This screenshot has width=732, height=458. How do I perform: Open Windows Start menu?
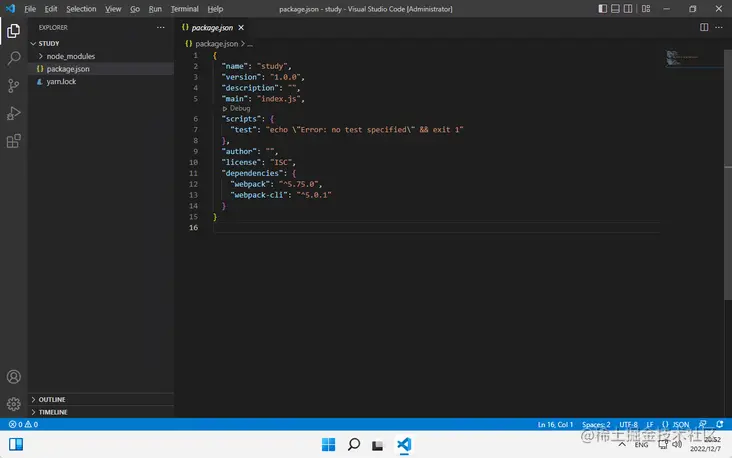click(329, 444)
